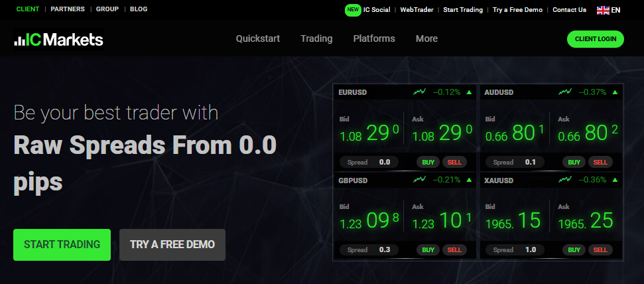Click the UK flag language icon
The height and width of the screenshot is (284, 644).
[x=603, y=10]
